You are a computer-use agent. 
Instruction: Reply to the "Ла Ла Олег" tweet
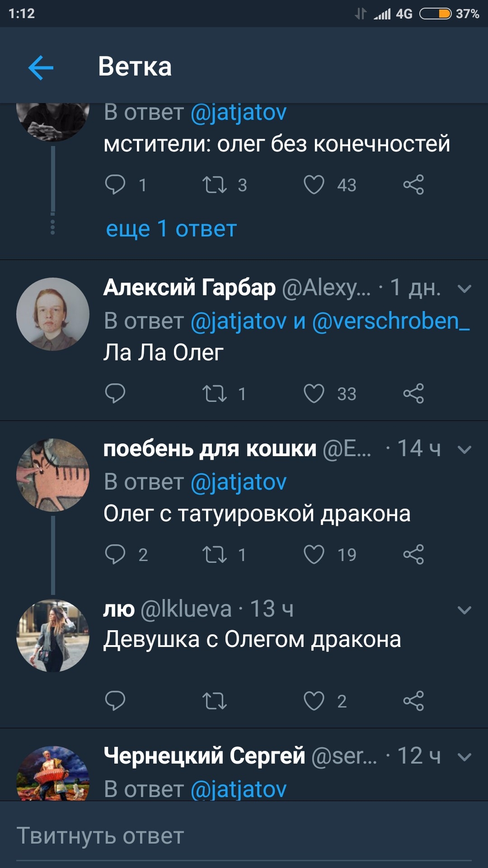click(x=115, y=393)
